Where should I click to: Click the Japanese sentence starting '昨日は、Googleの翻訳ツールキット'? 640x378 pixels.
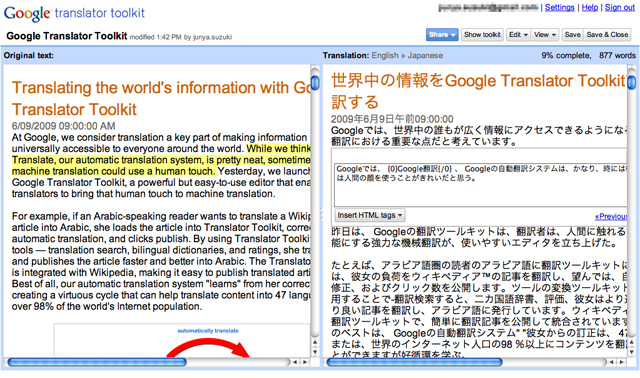478,237
